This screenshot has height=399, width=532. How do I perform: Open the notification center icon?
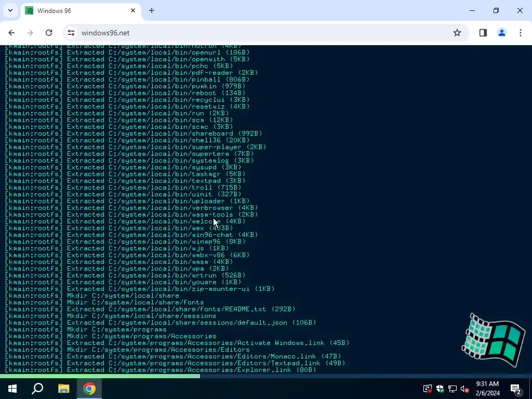(516, 389)
